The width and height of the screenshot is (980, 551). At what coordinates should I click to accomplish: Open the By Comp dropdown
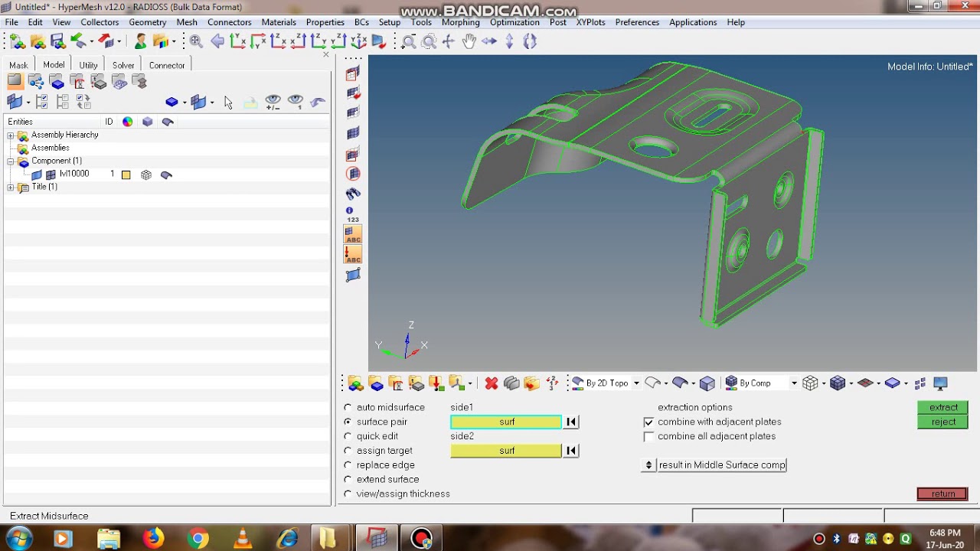coord(794,383)
